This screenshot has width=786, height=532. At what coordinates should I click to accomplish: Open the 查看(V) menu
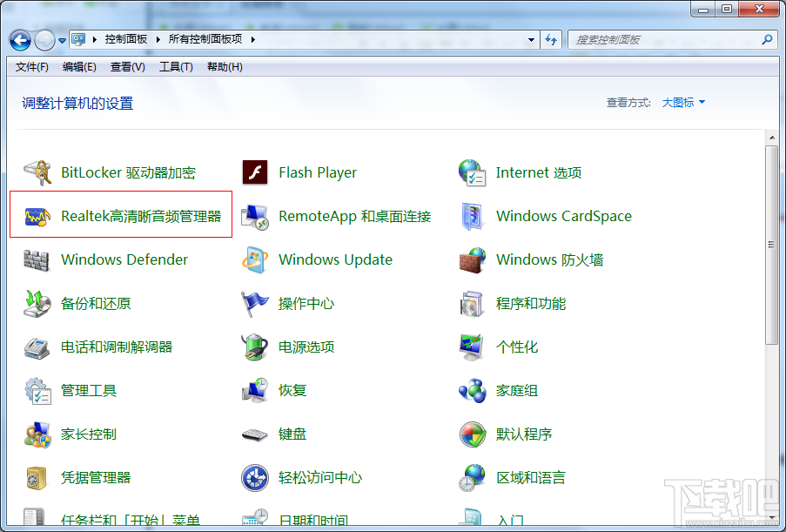point(125,67)
